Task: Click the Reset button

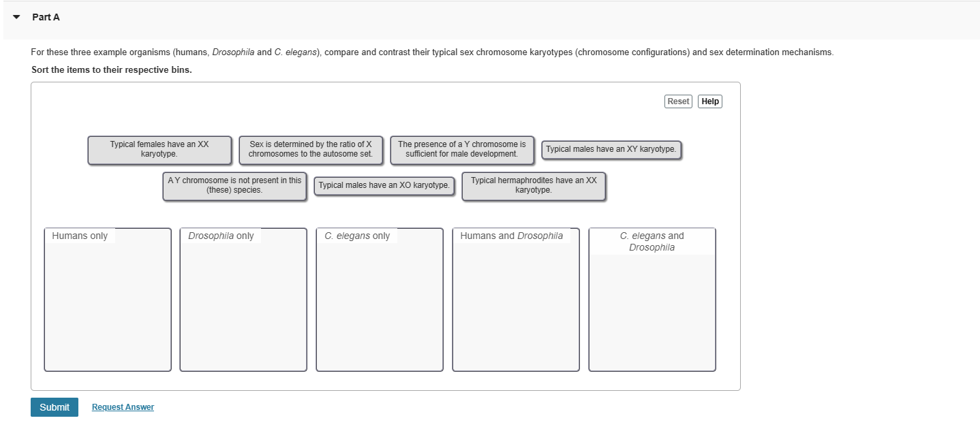Action: [677, 101]
